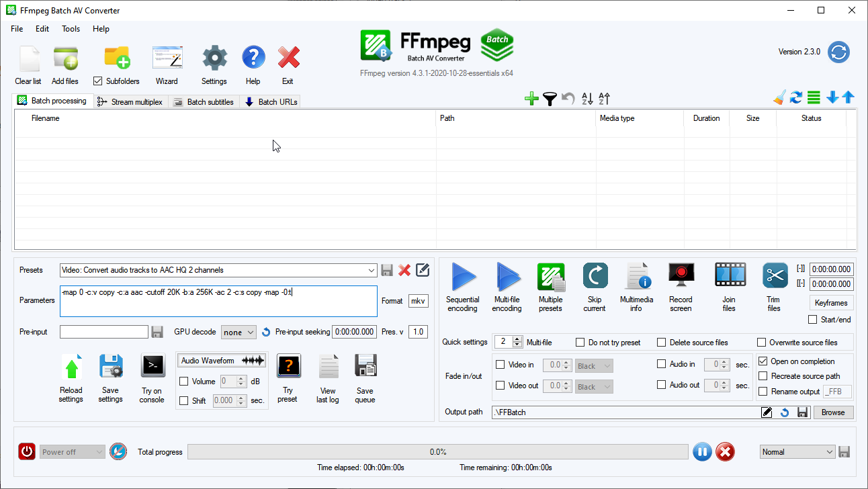Click the Try preset icon
The width and height of the screenshot is (868, 489).
coord(288,366)
